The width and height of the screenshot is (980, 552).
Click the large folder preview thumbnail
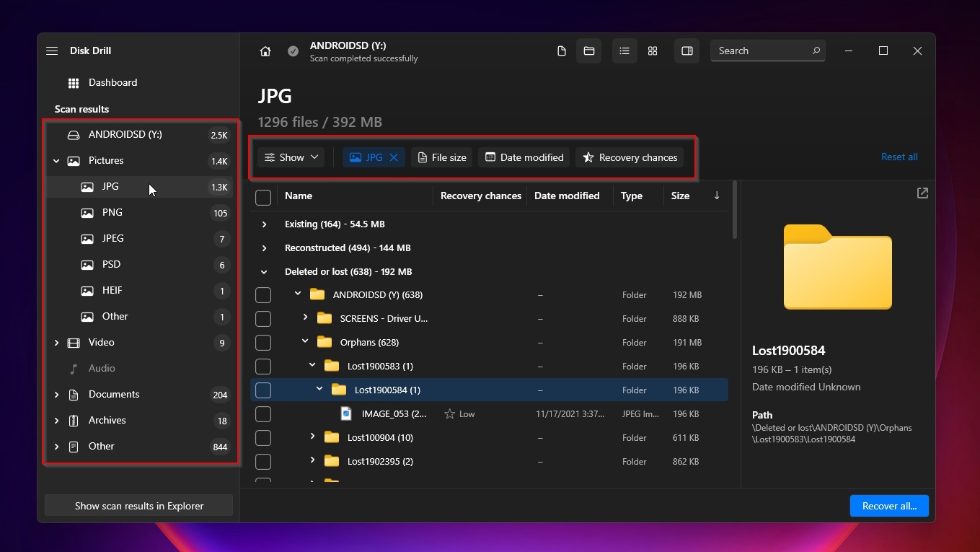click(x=838, y=267)
